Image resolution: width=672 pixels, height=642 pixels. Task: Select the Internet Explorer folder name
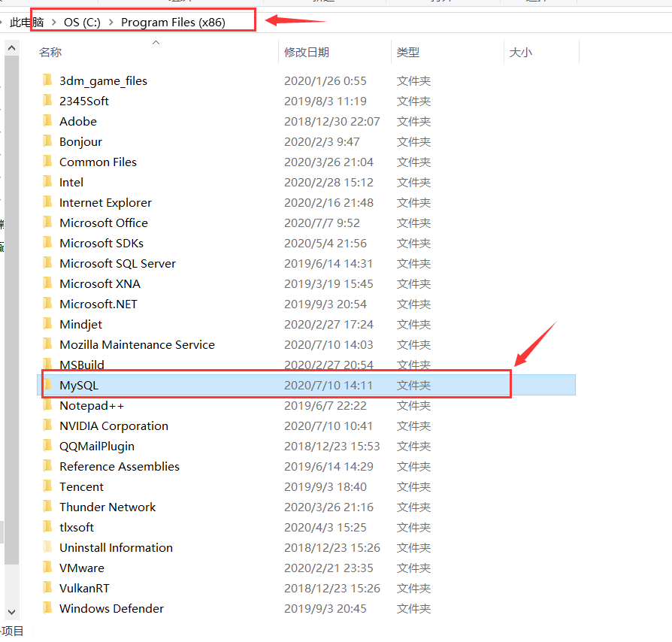105,202
